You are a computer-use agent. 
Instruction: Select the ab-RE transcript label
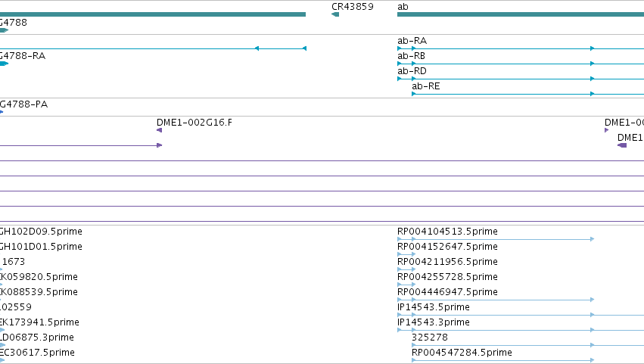(x=426, y=86)
